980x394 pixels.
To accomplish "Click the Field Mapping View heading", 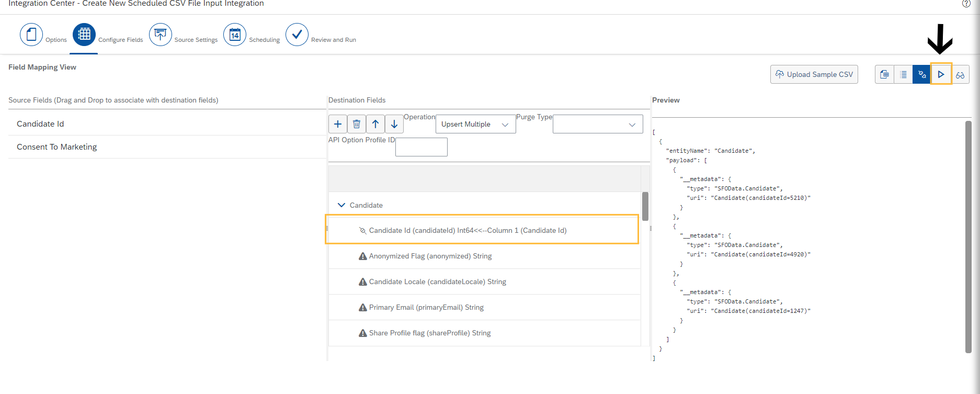I will [42, 67].
